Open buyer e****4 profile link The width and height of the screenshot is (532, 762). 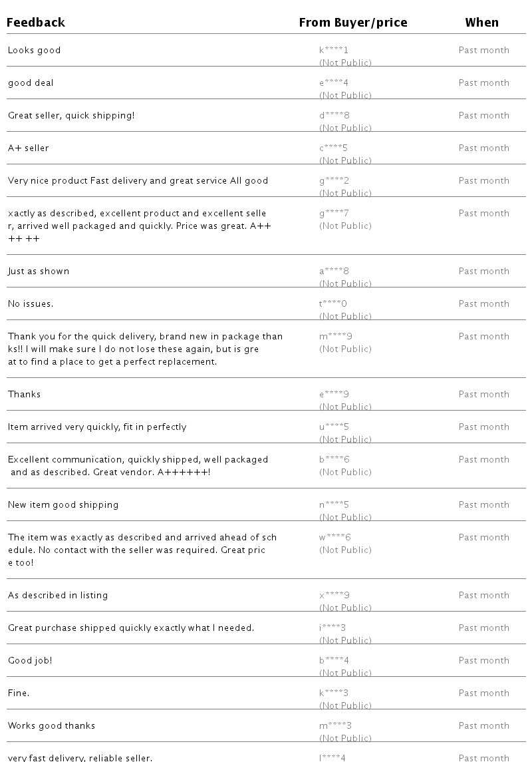point(333,83)
